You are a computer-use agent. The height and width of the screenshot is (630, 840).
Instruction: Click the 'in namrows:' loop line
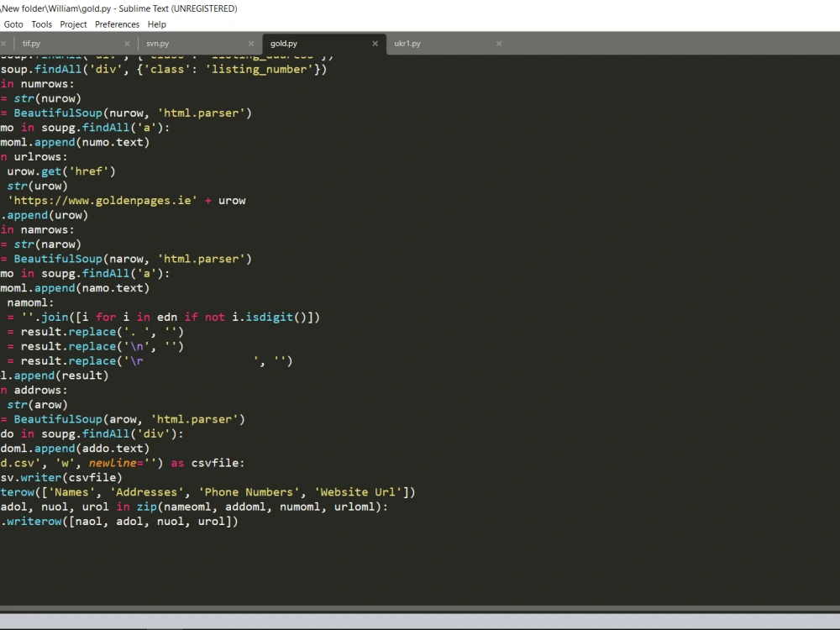click(38, 230)
